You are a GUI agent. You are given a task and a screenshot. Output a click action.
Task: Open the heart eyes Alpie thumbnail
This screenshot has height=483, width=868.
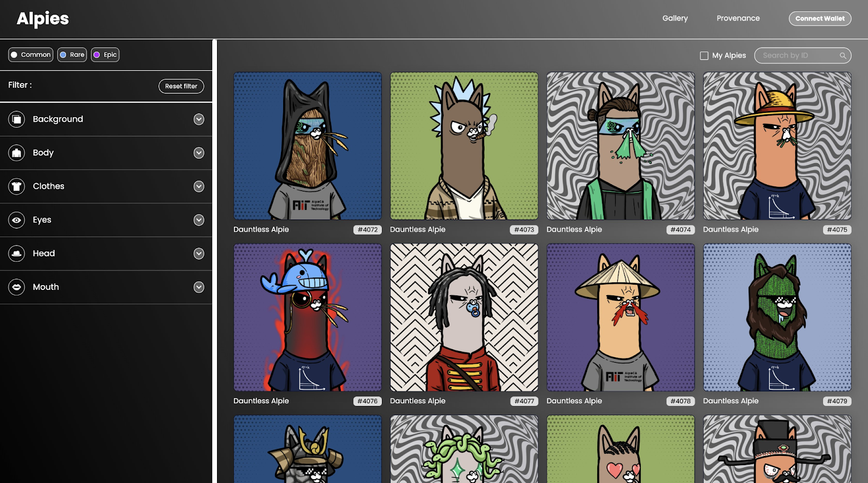[x=621, y=449]
